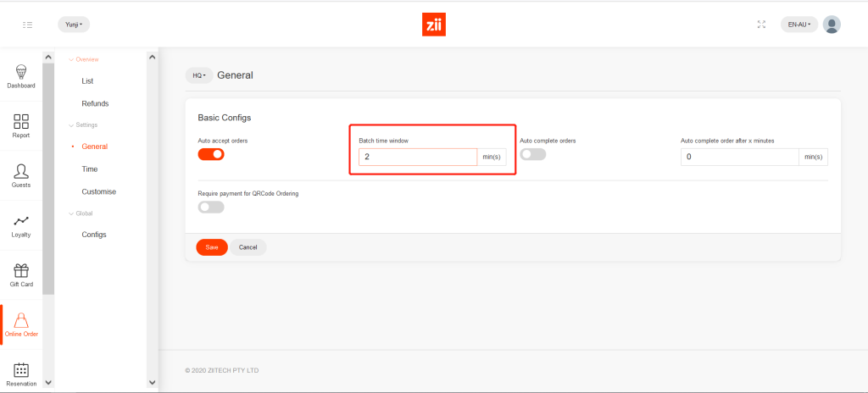Open the Refunds menu item

point(95,103)
